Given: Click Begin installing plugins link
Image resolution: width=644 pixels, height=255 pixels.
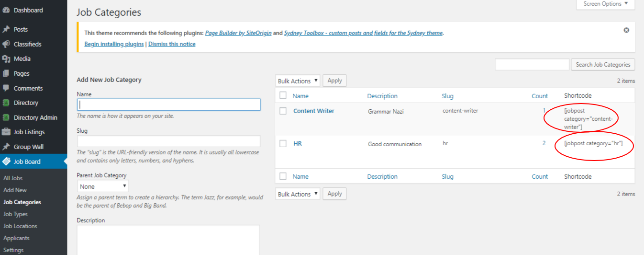Looking at the screenshot, I should [x=114, y=44].
